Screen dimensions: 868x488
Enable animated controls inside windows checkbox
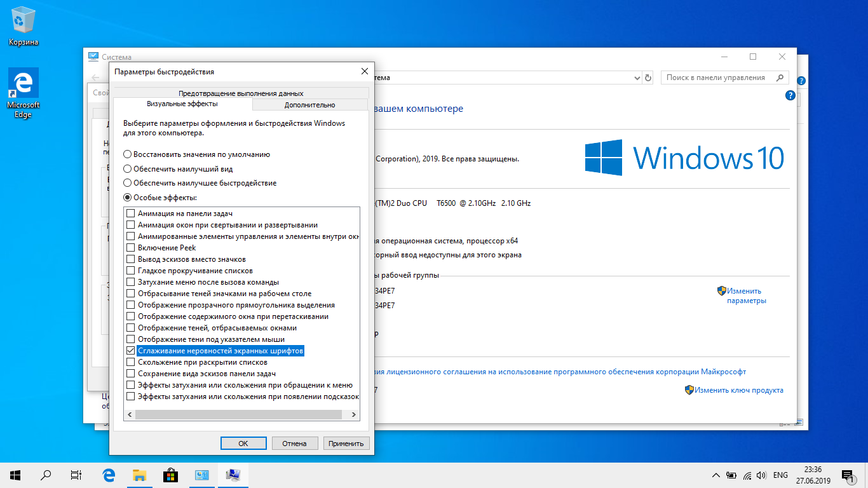131,236
